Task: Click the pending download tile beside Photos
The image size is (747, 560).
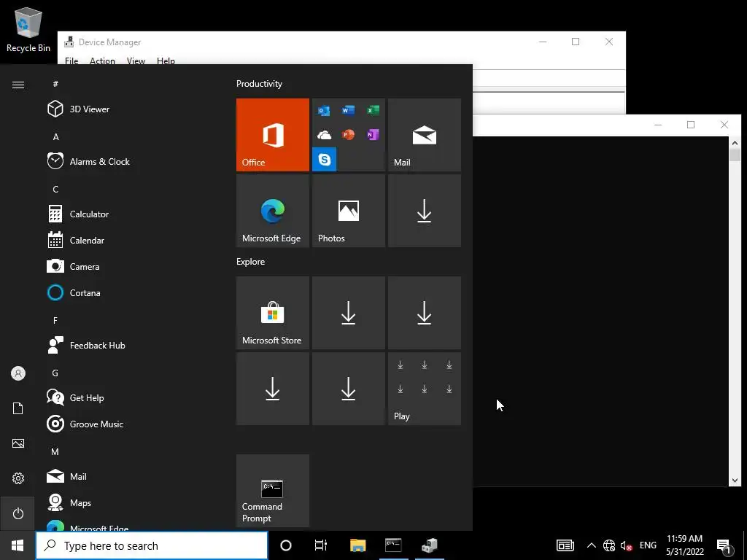Action: (425, 211)
